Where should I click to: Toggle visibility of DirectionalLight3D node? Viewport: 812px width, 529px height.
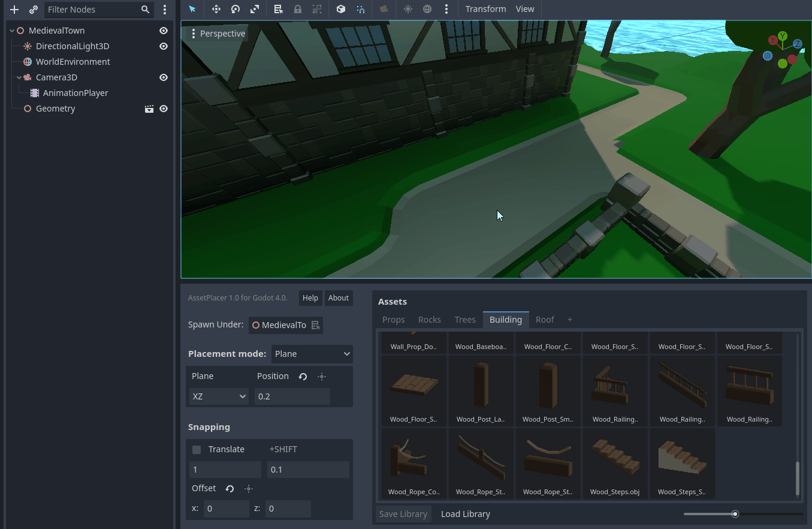tap(164, 46)
